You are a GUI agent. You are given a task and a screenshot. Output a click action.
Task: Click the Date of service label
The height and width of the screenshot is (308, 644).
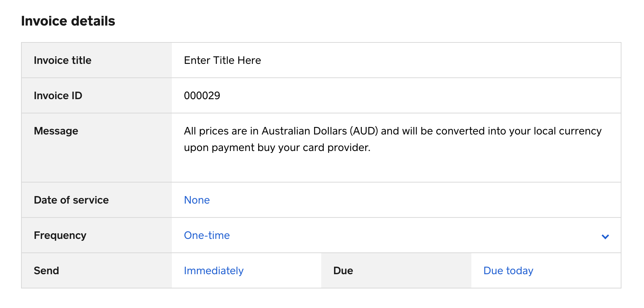coord(71,200)
